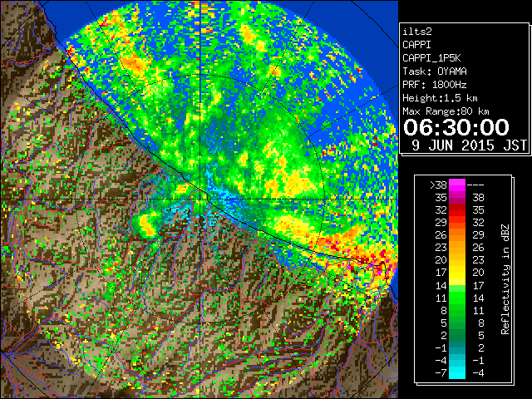
Task: Click the 'ilts2' site label
Action: [x=417, y=32]
